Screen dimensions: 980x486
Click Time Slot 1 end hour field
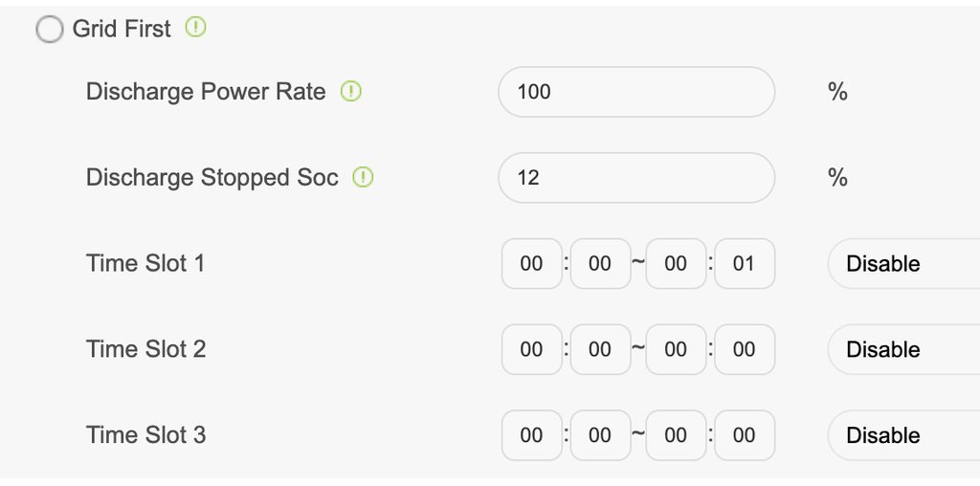click(676, 263)
